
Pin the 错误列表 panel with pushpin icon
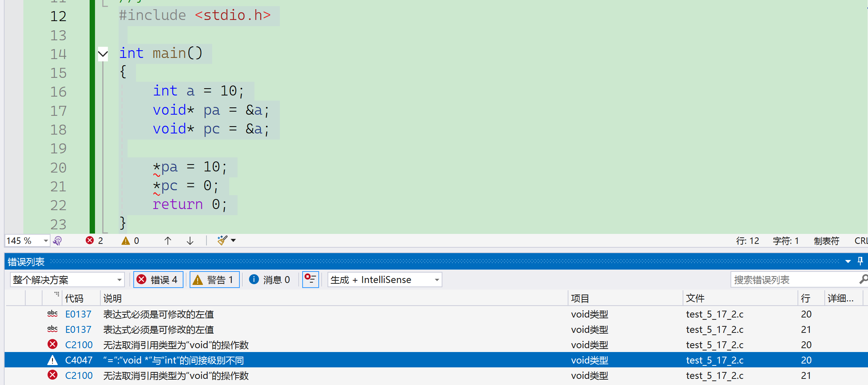(860, 261)
